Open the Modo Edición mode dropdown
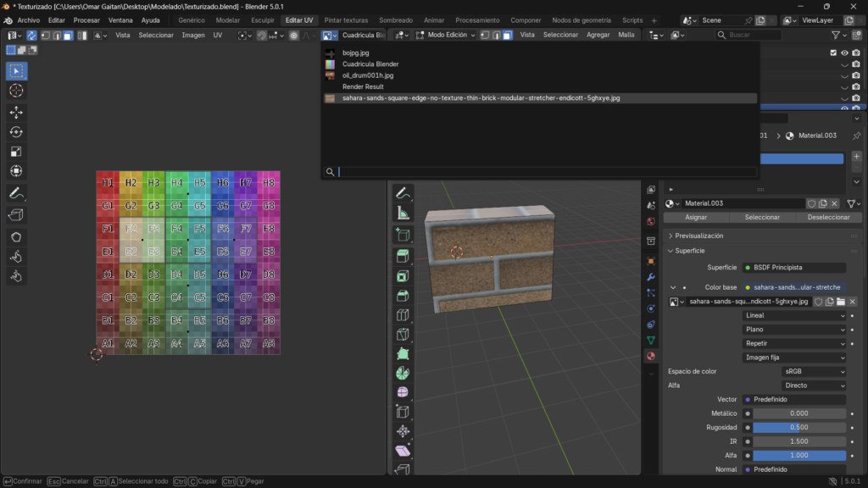 coord(446,36)
